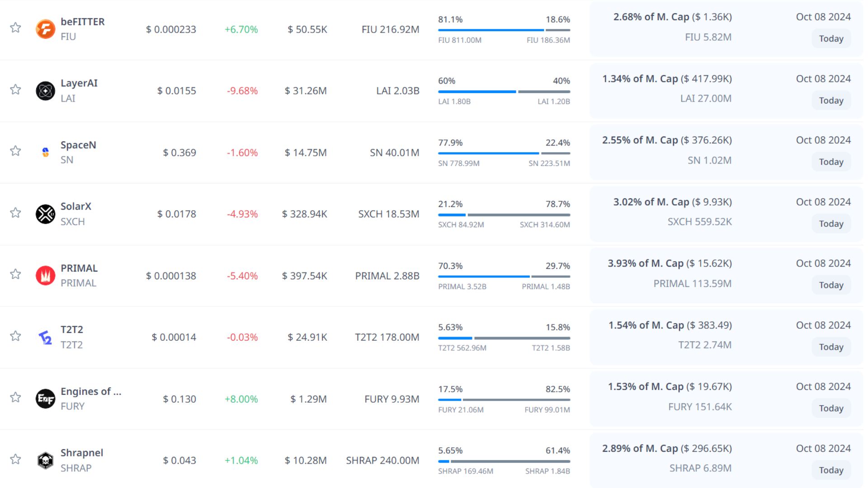Viewport: 868px width, 488px height.
Task: Click the Today badge in the PRIMAL row
Action: pos(831,285)
